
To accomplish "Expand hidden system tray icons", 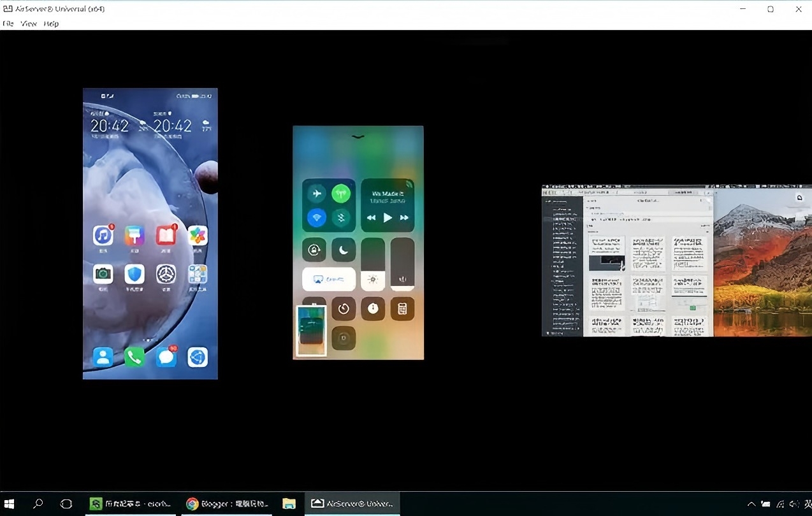I will click(751, 504).
